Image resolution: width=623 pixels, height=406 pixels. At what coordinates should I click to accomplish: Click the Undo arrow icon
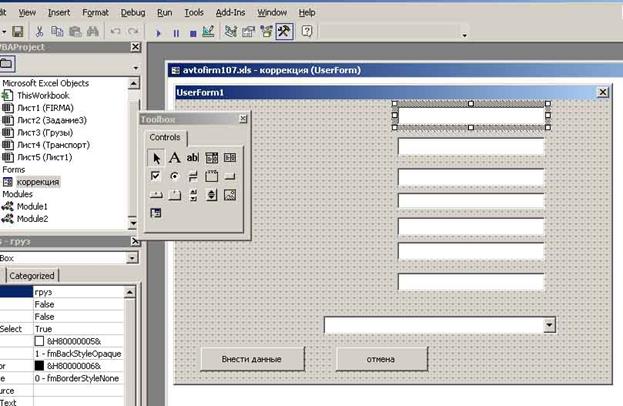(x=115, y=31)
